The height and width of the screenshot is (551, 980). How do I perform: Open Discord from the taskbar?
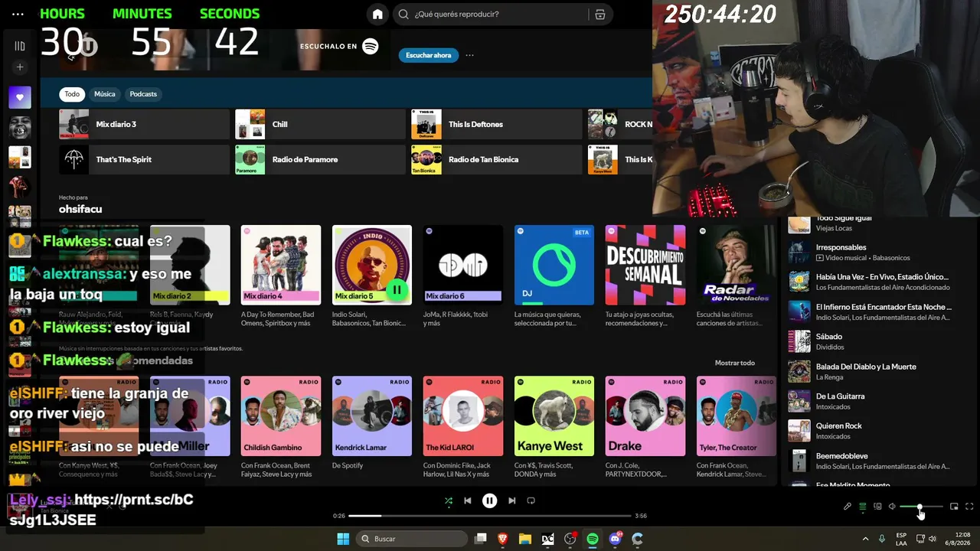pos(615,539)
